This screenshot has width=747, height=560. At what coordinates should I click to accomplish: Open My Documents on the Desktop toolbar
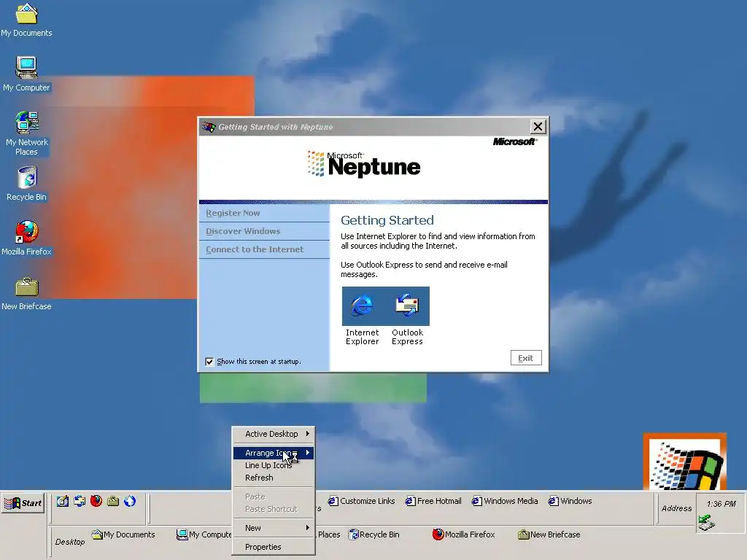coord(123,534)
